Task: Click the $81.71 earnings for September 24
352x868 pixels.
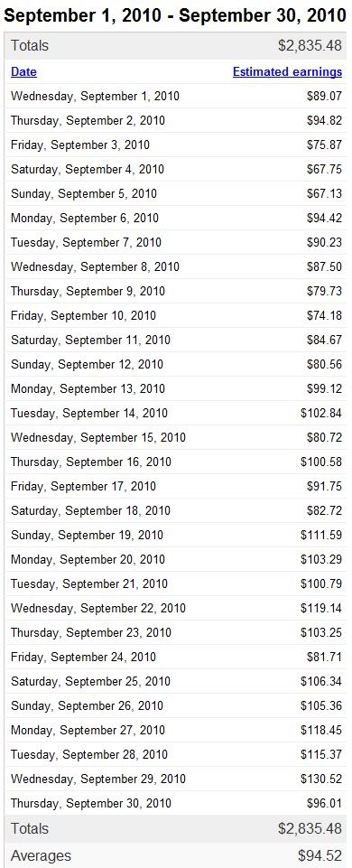Action: (324, 657)
